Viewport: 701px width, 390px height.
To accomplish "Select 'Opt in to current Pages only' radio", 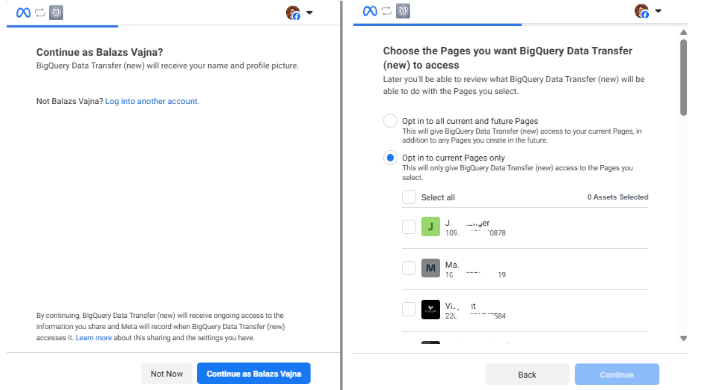I will tap(390, 157).
